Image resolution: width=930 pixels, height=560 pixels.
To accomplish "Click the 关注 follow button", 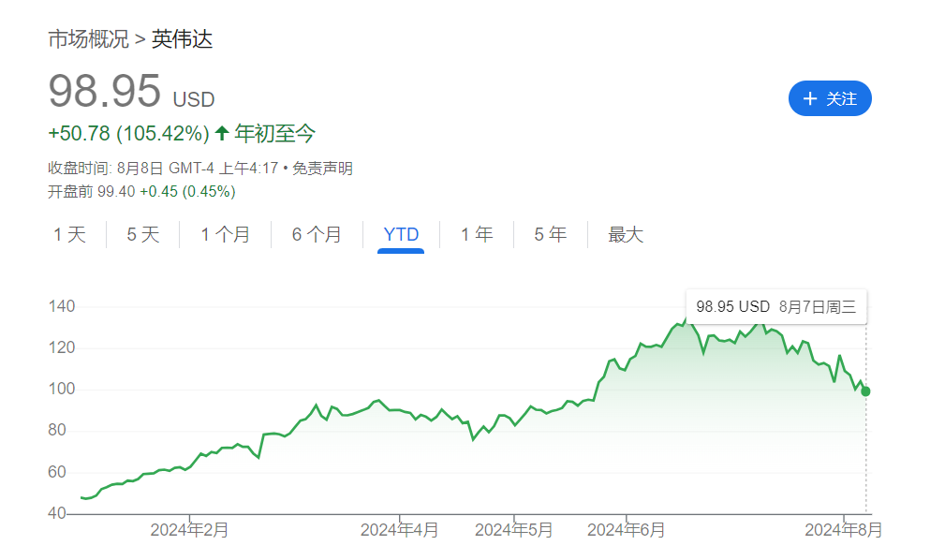I will (829, 98).
